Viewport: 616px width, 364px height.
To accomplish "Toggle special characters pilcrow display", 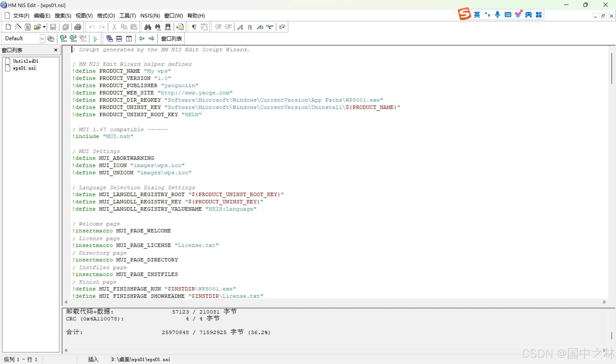I will (x=194, y=27).
